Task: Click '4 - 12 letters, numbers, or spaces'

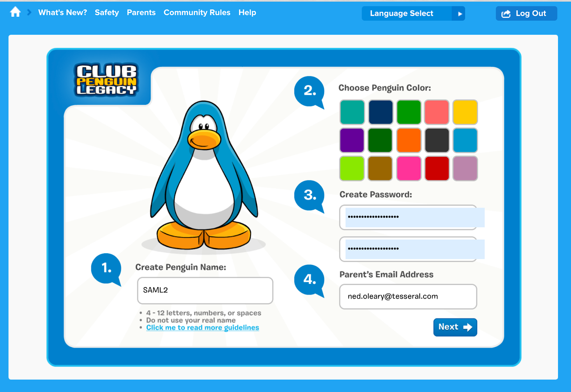Action: [204, 313]
